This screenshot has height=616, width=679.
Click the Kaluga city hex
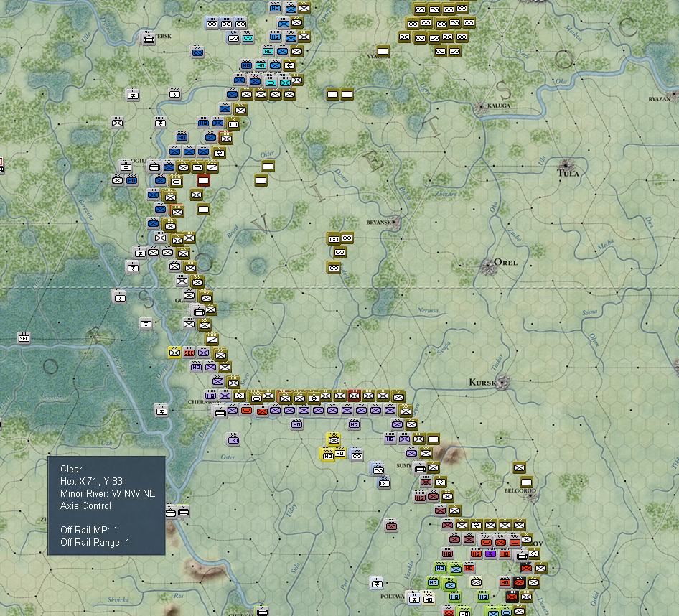pos(481,106)
